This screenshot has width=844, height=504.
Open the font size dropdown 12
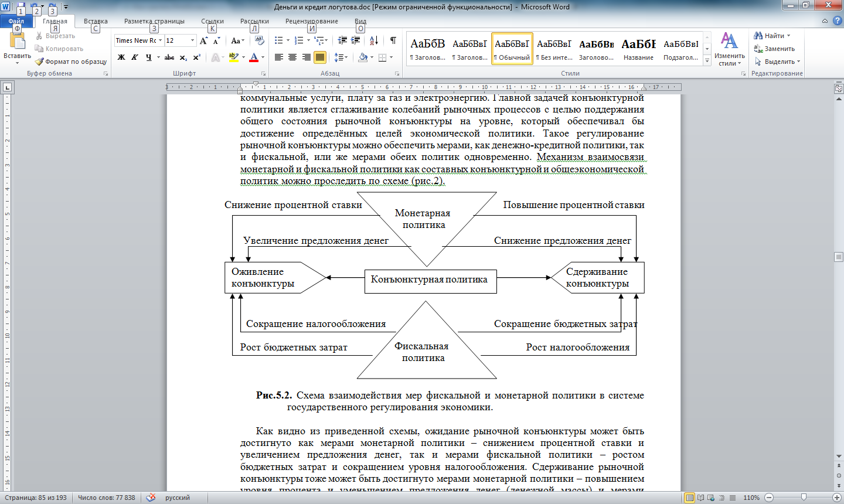coord(192,40)
